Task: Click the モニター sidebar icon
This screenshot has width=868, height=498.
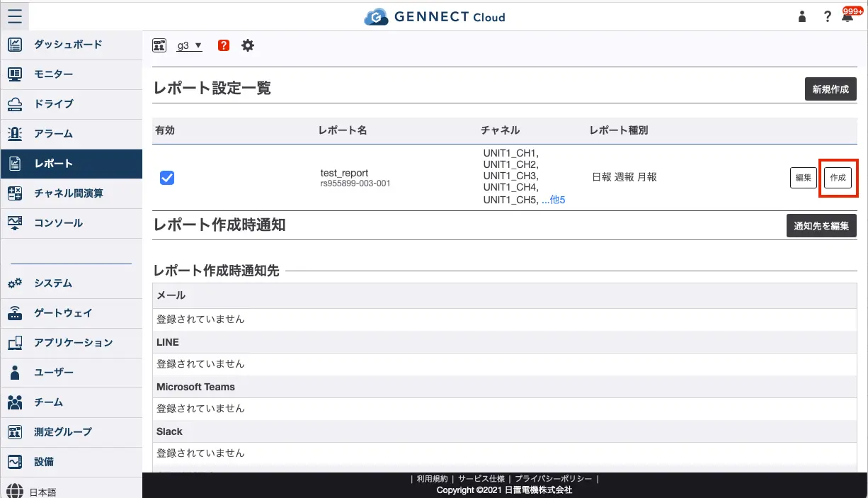Action: coord(15,74)
